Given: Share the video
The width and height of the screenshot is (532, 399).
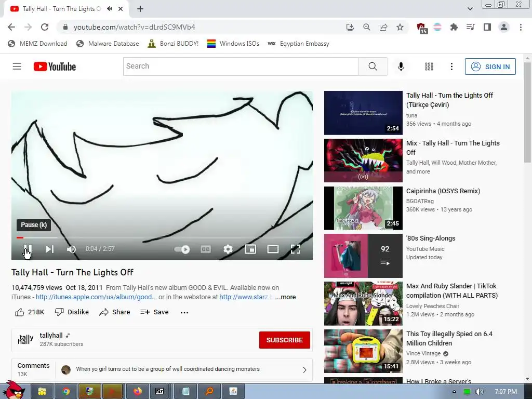Looking at the screenshot, I should pos(115,312).
